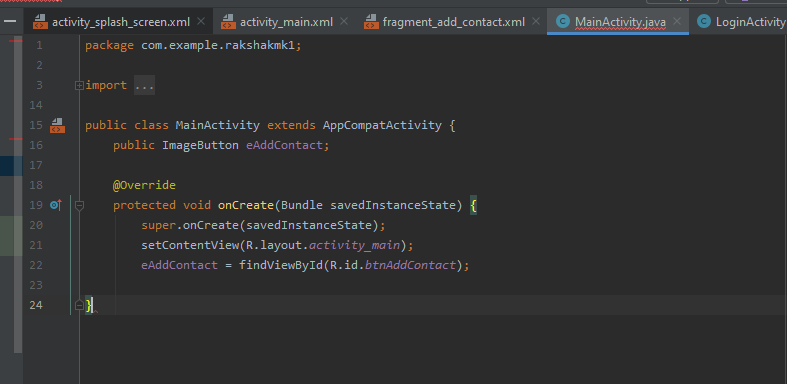The width and height of the screenshot is (787, 384).
Task: Switch to LoginActivity tab
Action: coord(750,22)
